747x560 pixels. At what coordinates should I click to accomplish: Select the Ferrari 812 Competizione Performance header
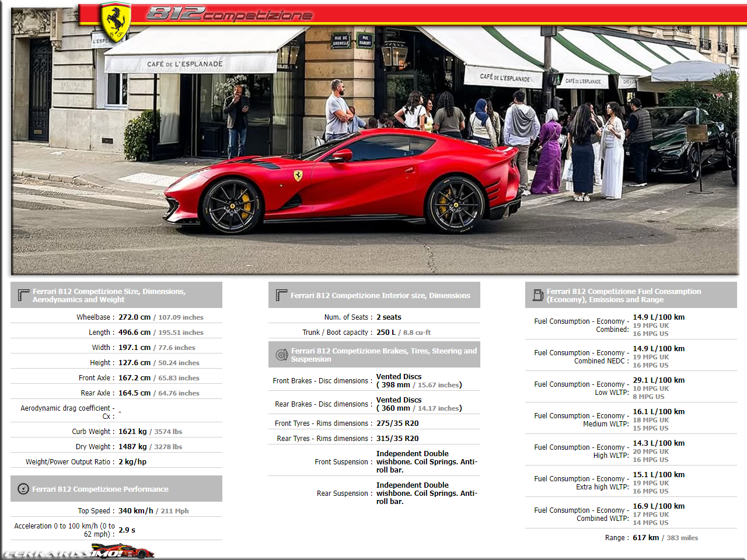click(100, 489)
